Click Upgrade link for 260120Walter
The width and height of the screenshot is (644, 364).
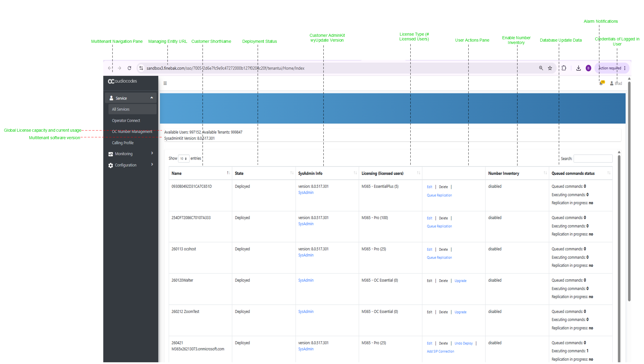[x=460, y=281]
